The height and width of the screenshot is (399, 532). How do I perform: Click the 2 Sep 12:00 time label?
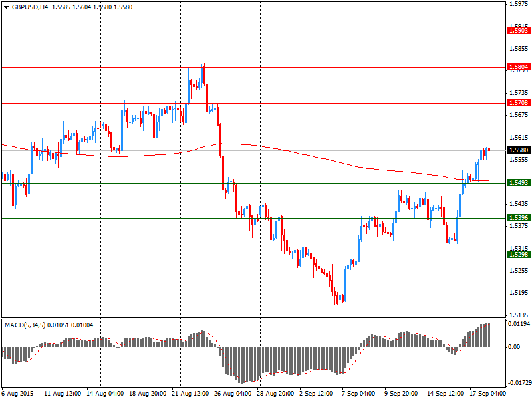point(317,394)
